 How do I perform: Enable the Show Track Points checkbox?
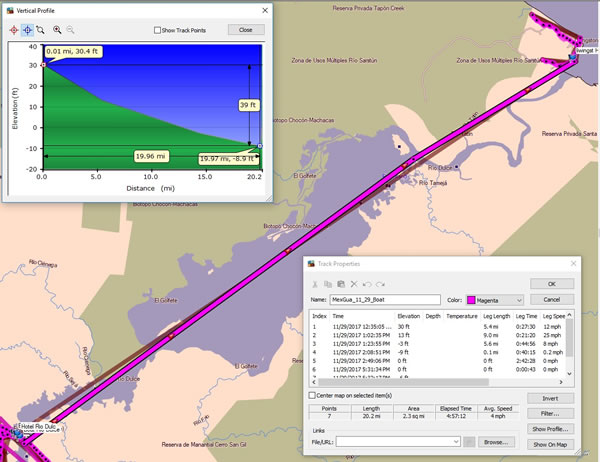point(157,30)
